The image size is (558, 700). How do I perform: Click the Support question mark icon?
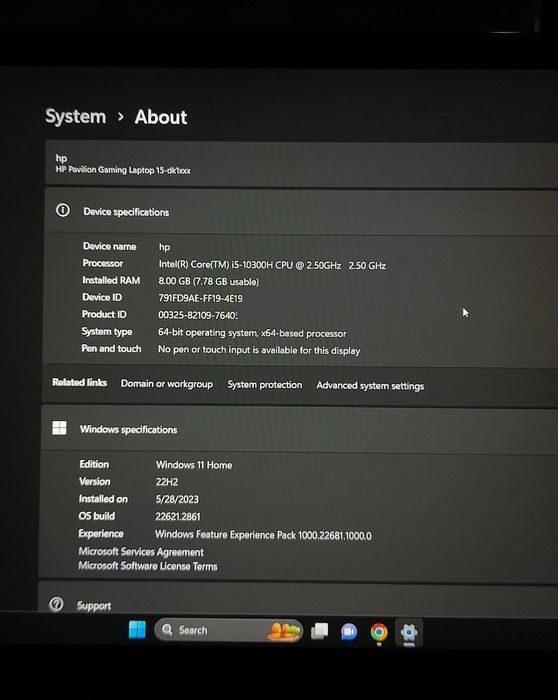coord(56,604)
